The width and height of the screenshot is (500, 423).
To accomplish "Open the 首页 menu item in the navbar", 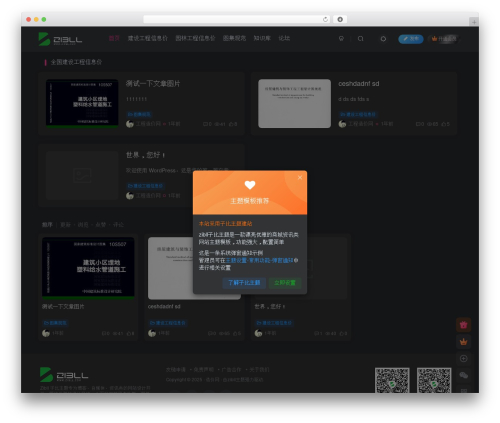I will click(x=114, y=38).
